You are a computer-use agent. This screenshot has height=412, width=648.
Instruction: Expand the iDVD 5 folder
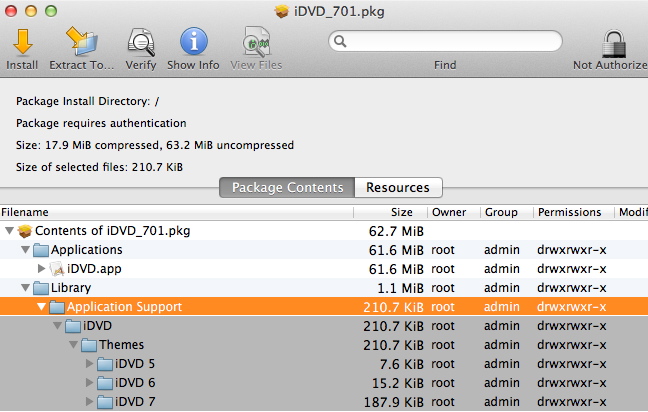coord(89,364)
